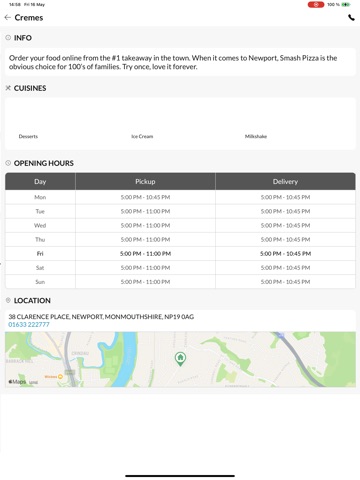The image size is (360, 480).
Task: Open the Apple Maps logo link
Action: coord(17,382)
